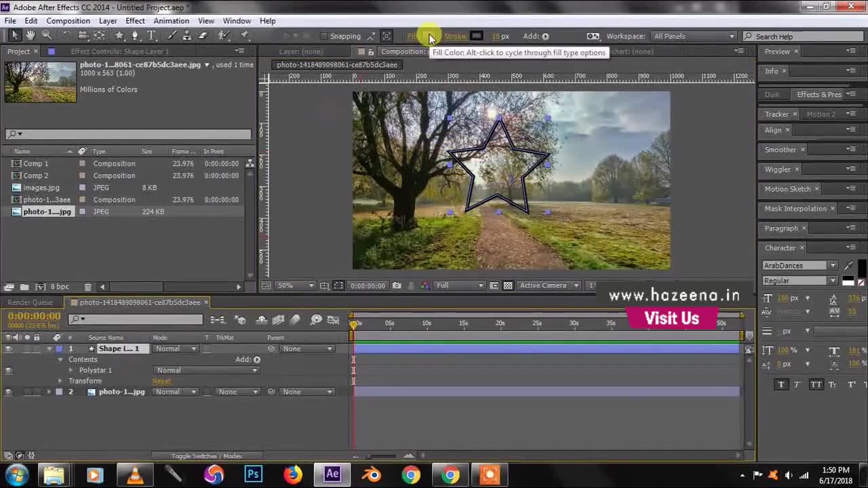Open After Effects icon in Windows taskbar
The height and width of the screenshot is (488, 868).
coord(332,474)
